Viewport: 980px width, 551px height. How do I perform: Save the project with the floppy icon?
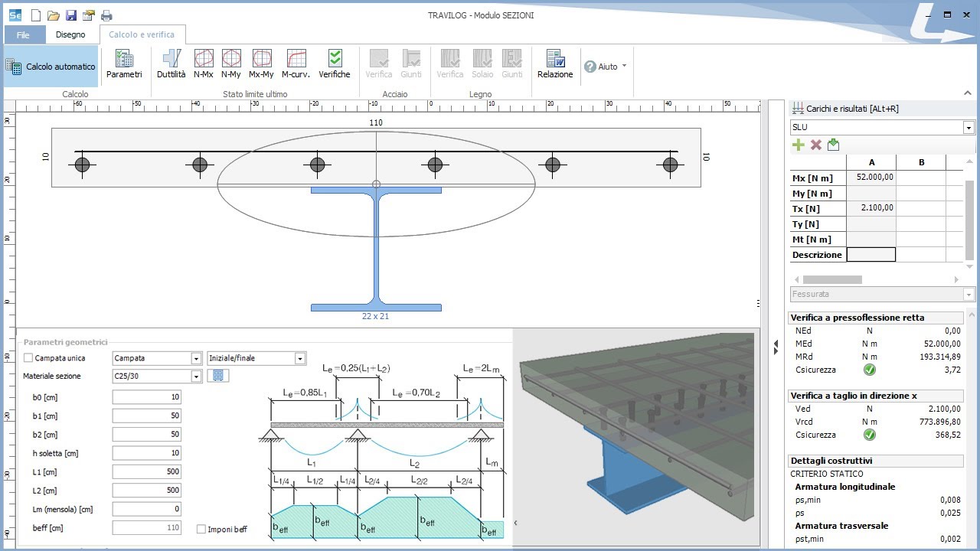click(x=71, y=15)
